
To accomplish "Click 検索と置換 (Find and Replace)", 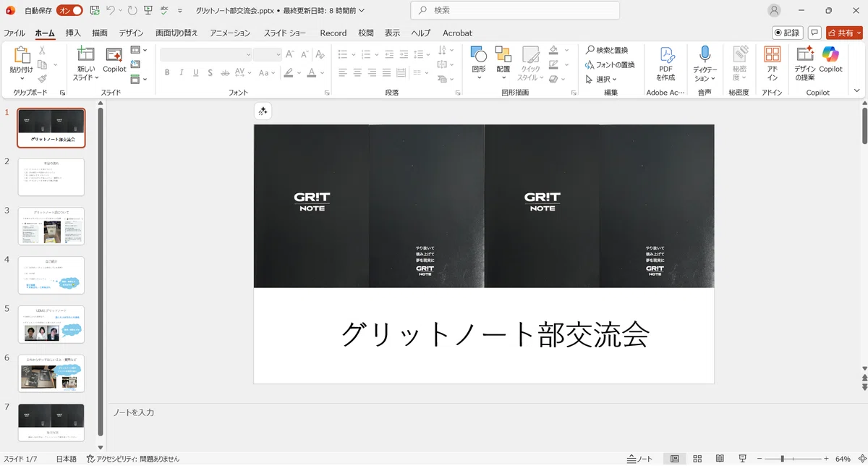I will [606, 50].
